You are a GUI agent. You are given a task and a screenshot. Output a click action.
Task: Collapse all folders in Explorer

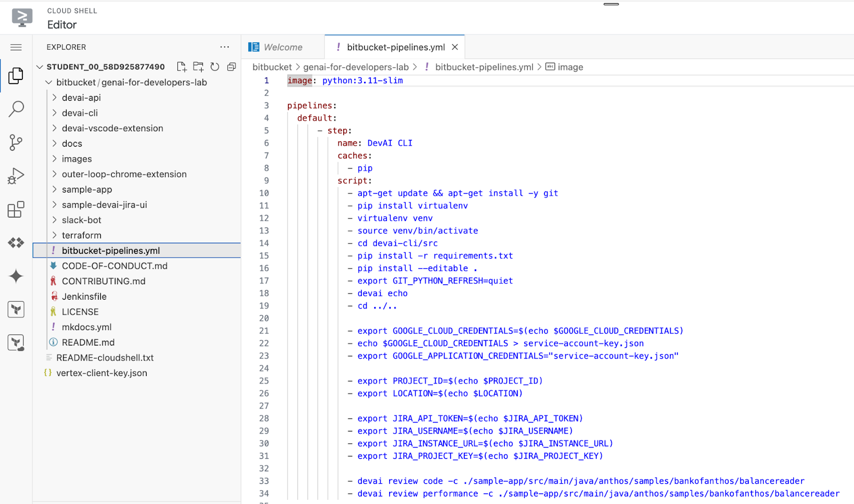click(x=231, y=67)
